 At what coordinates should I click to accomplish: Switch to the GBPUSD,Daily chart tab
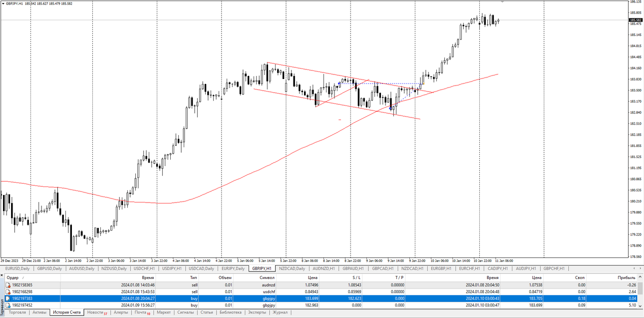[x=49, y=268]
